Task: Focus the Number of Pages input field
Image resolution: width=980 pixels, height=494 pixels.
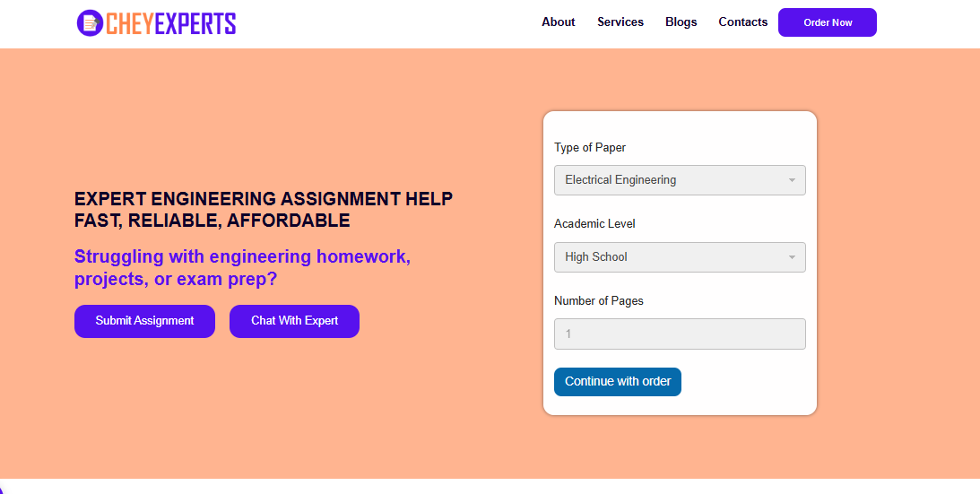Action: pos(679,334)
